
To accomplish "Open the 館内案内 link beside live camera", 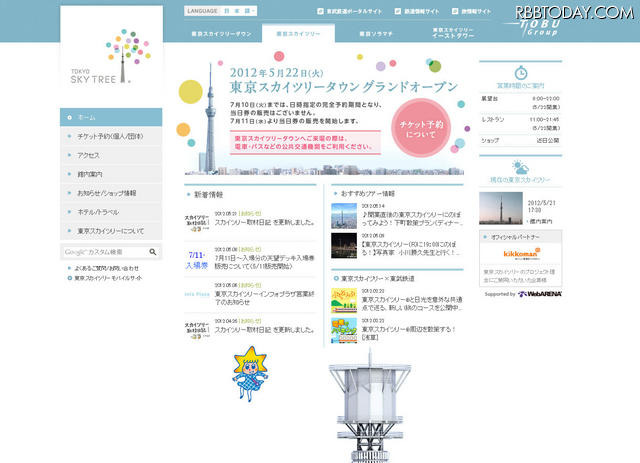I will coord(541,221).
